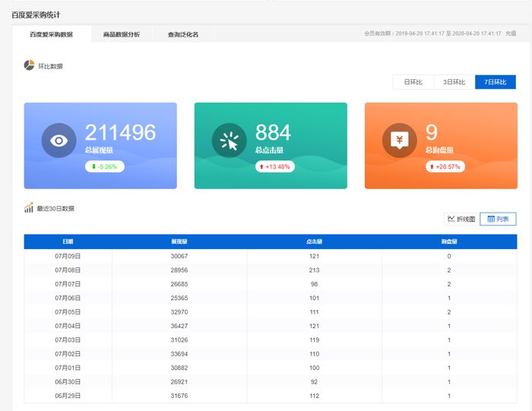Screen dimensions: 532x411
Task: Click the line chart icon in the 折线图 button
Action: [451, 219]
